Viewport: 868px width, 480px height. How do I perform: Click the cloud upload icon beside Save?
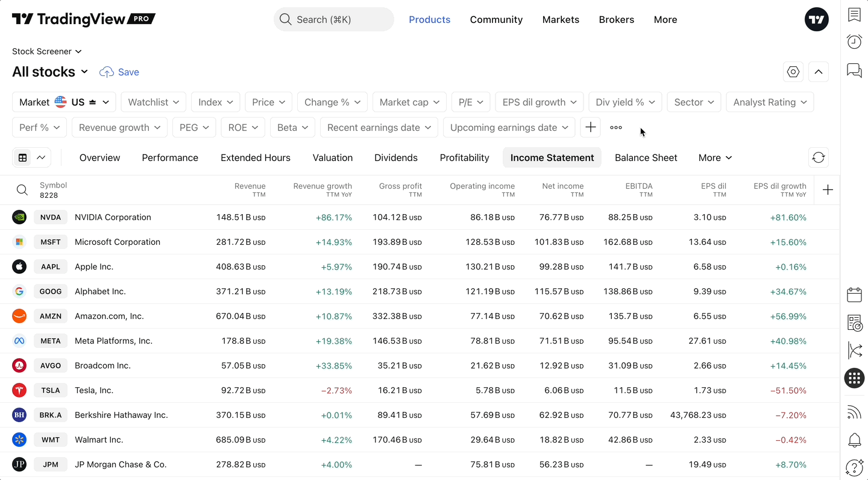pos(107,72)
